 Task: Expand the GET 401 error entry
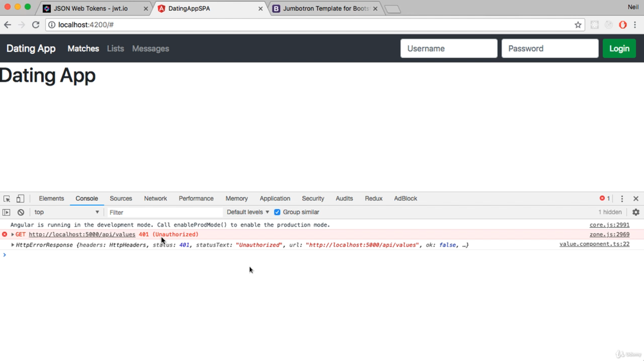coord(12,234)
